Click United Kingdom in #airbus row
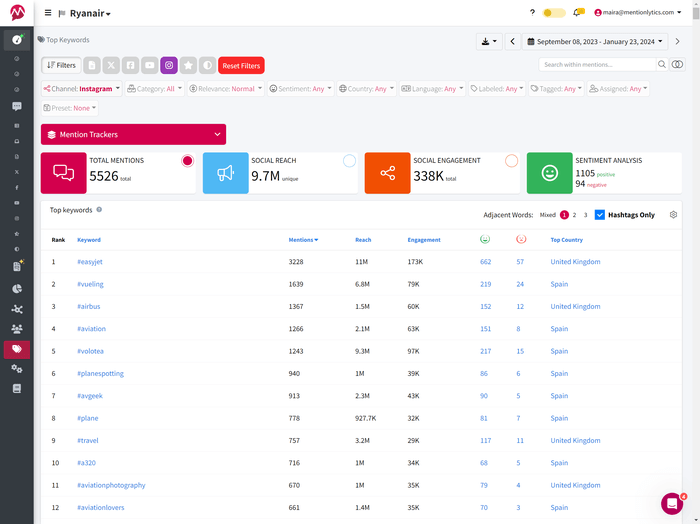The height and width of the screenshot is (524, 700). click(575, 306)
